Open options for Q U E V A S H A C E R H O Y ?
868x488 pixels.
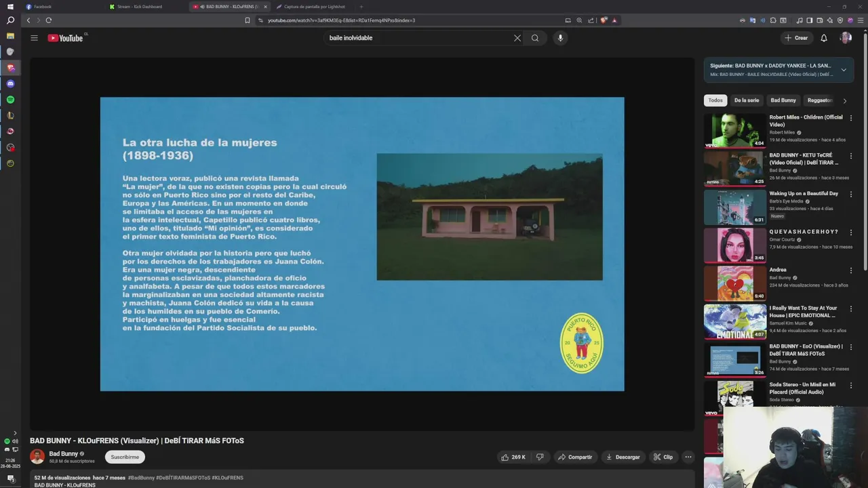pos(851,232)
